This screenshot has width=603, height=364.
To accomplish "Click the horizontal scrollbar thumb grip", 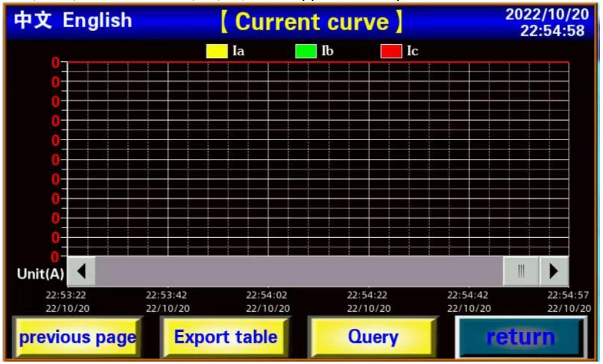I will pos(521,271).
